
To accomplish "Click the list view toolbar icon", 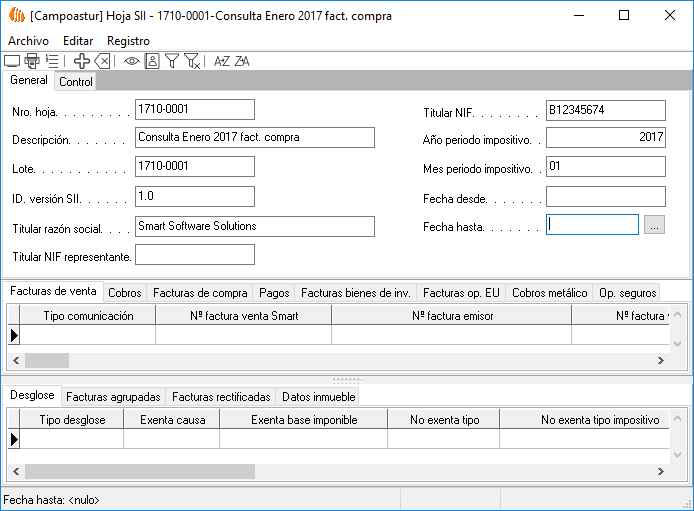I will [52, 61].
